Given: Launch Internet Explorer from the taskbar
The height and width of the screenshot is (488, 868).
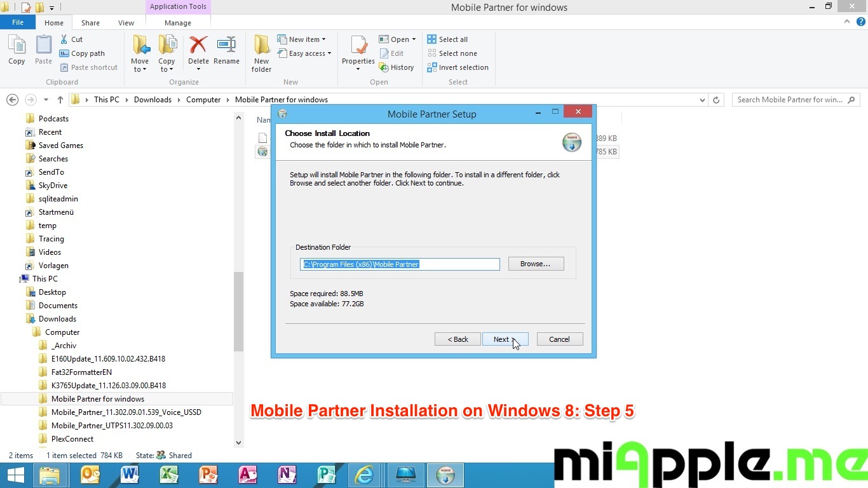Looking at the screenshot, I should [x=364, y=475].
